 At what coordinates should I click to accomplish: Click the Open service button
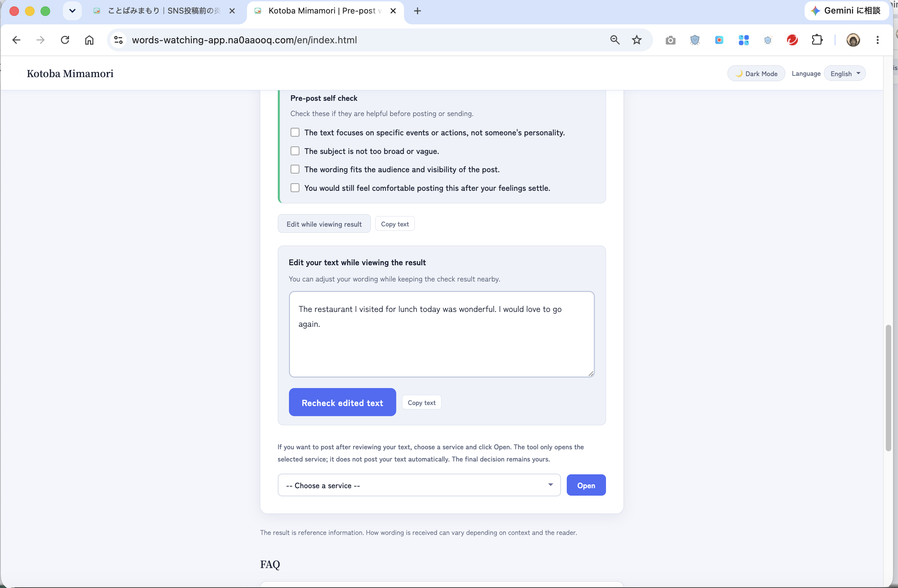point(586,485)
